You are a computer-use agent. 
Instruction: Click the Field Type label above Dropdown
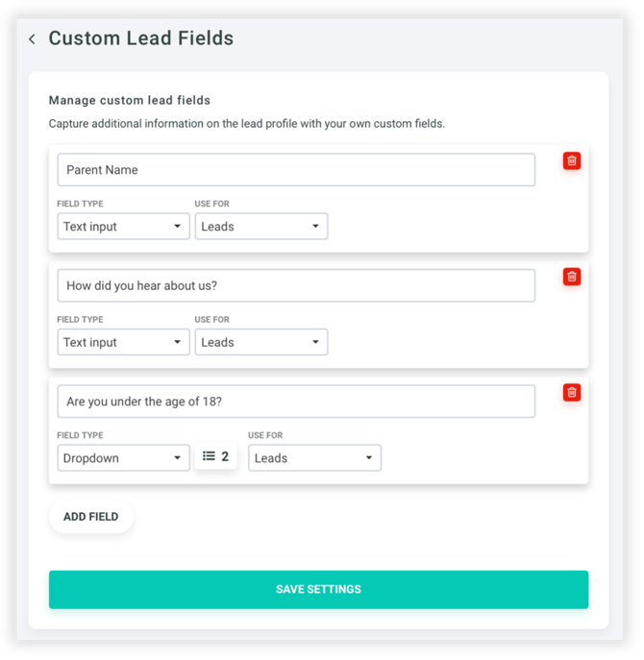coord(80,435)
